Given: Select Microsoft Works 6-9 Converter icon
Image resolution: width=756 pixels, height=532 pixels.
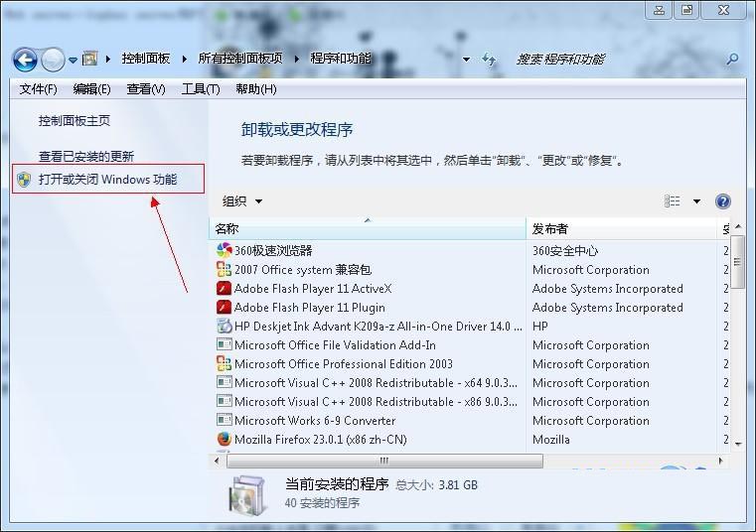Looking at the screenshot, I should click(x=225, y=420).
